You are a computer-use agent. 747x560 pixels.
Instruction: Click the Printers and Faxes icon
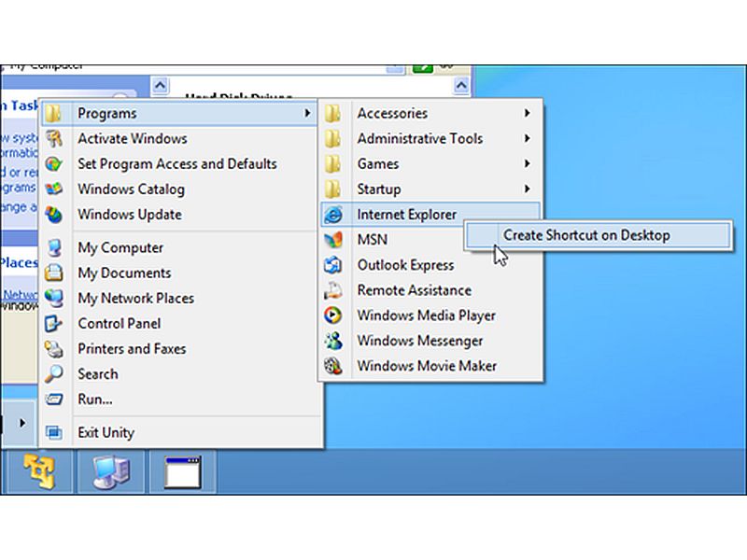53,348
